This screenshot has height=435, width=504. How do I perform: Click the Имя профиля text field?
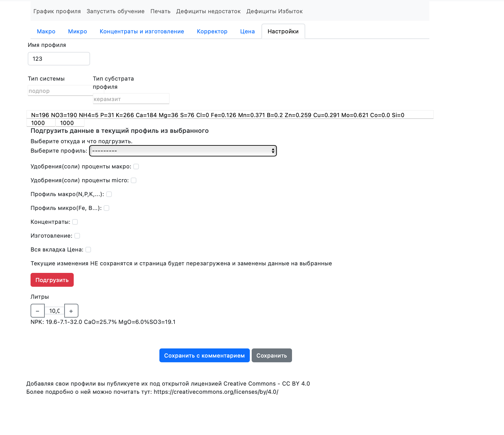(59, 59)
